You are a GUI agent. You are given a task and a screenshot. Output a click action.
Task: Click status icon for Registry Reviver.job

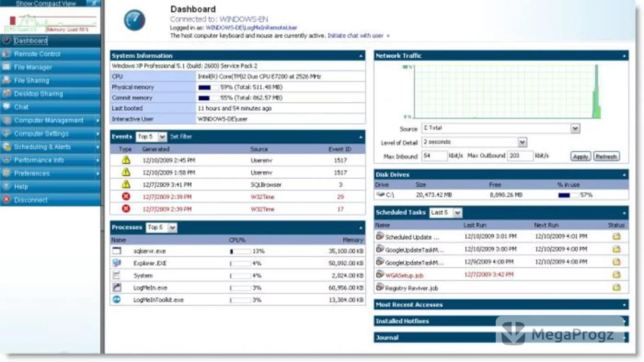tap(616, 288)
